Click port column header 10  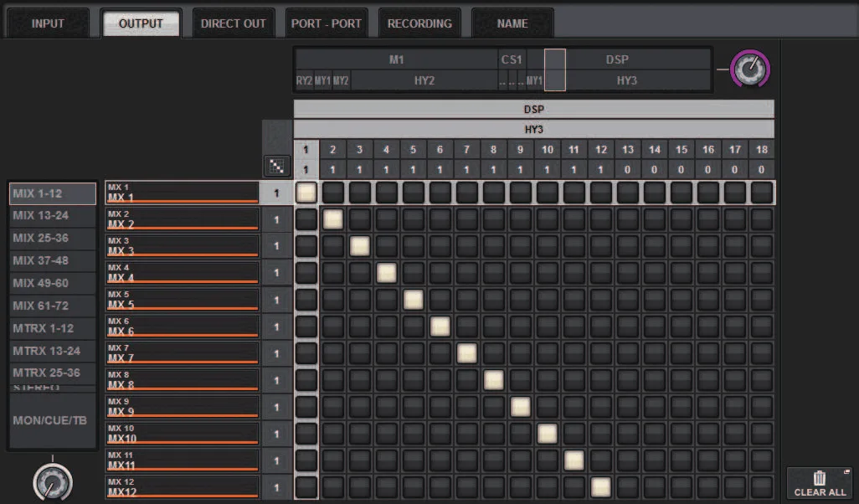548,150
